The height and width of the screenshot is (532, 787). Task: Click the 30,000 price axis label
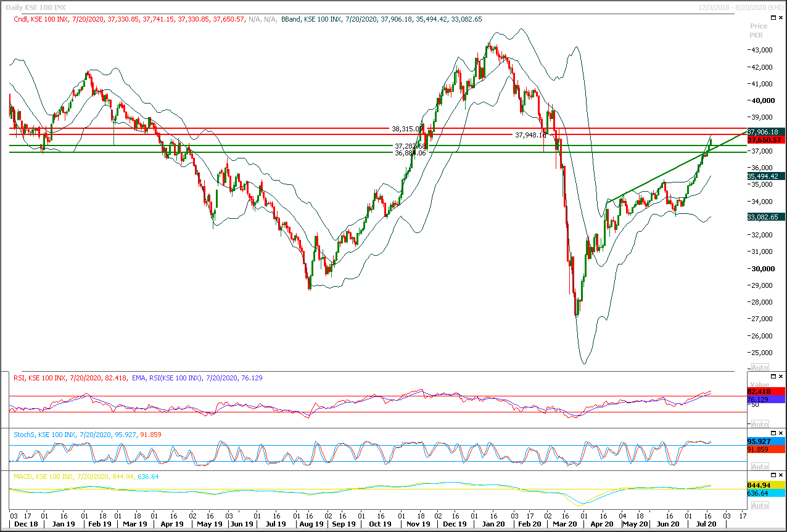tap(763, 269)
